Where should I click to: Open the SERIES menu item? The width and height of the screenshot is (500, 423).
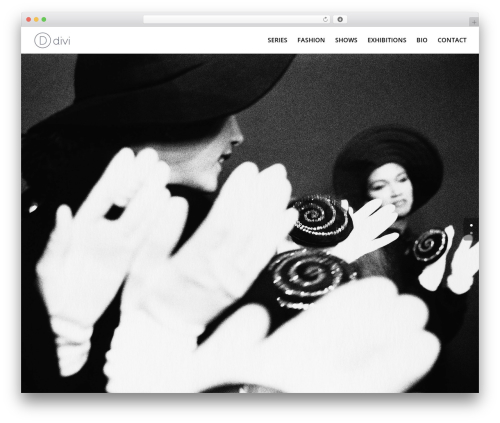[x=277, y=40]
